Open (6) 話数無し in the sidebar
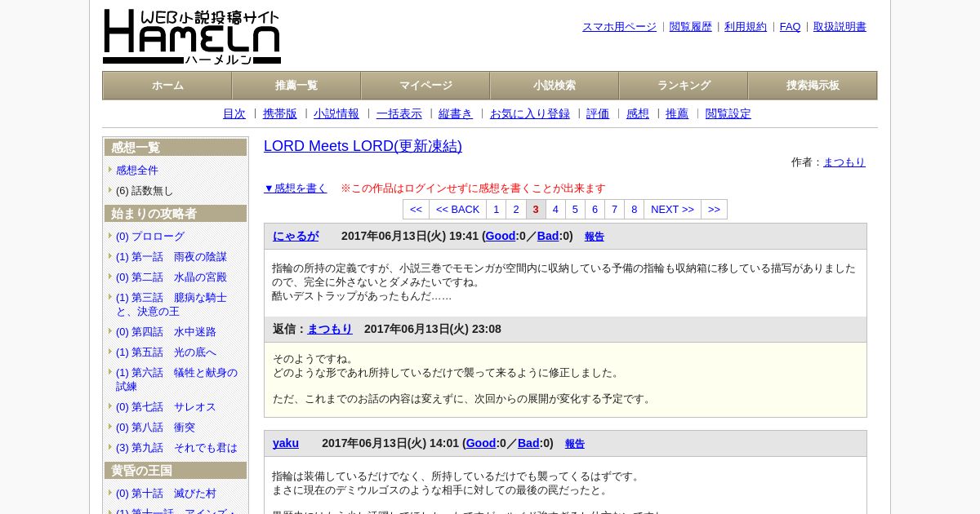The height and width of the screenshot is (514, 980). [145, 191]
